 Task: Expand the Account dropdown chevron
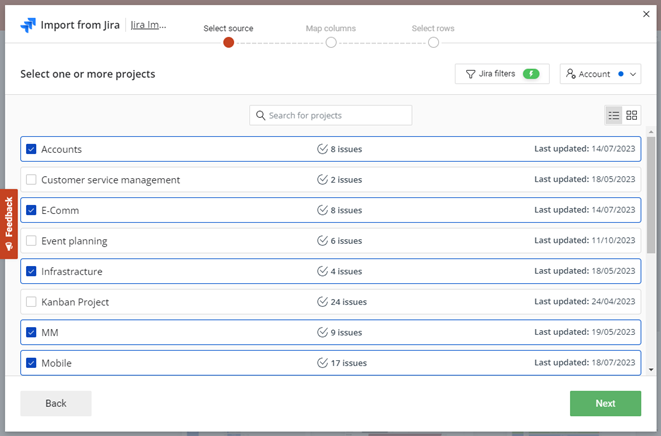pos(633,74)
